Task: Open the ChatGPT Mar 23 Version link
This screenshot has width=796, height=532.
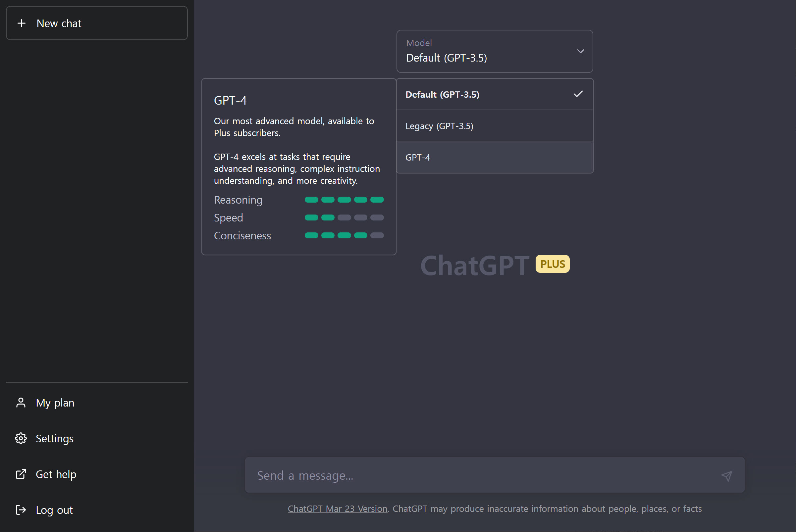Action: pos(338,508)
